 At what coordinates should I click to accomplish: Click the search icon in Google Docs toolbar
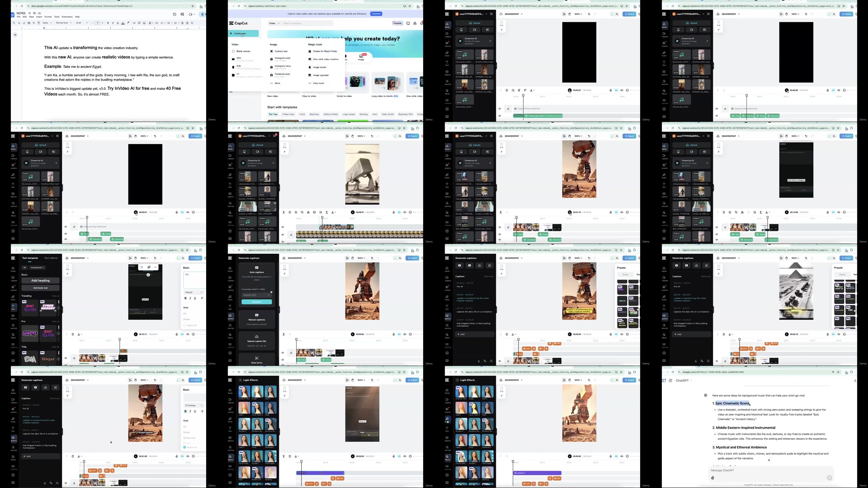[x=14, y=23]
